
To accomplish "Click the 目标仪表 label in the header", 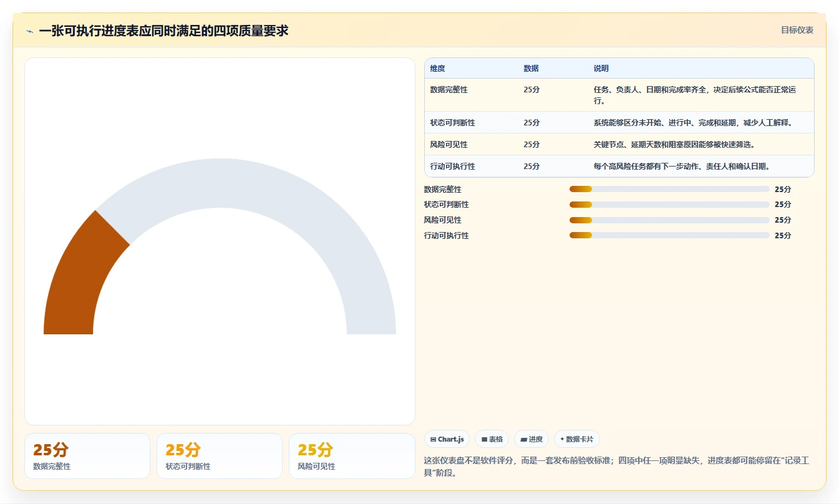I will [x=797, y=30].
